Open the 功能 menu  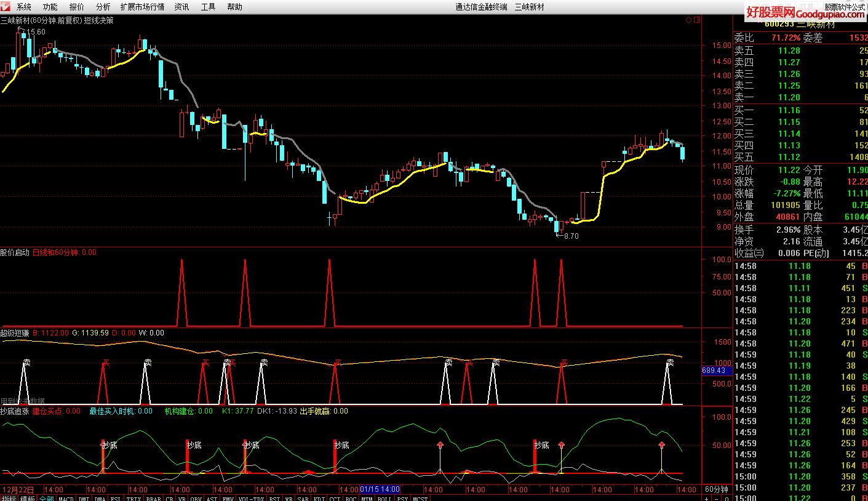50,7
